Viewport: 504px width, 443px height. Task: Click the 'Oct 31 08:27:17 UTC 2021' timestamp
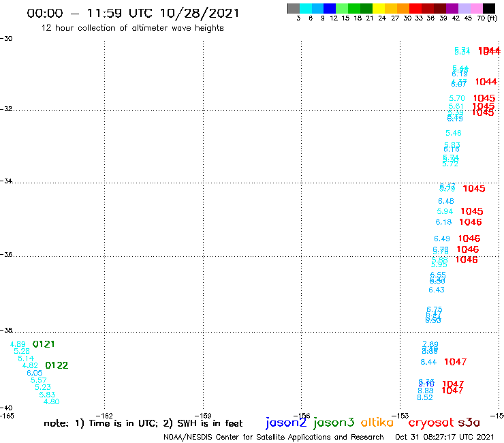pos(445,438)
